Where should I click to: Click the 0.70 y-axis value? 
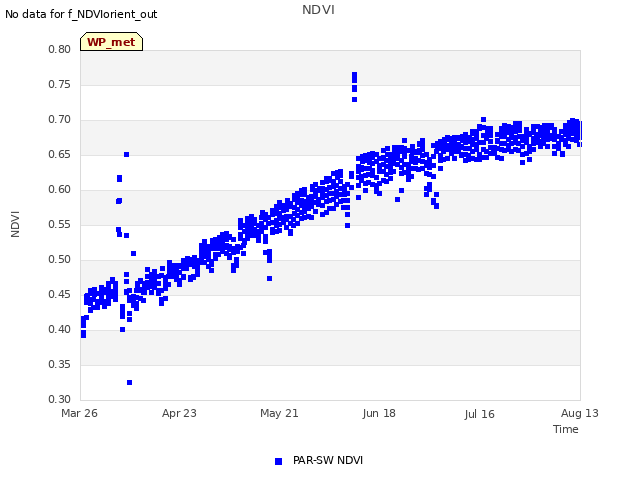click(60, 120)
